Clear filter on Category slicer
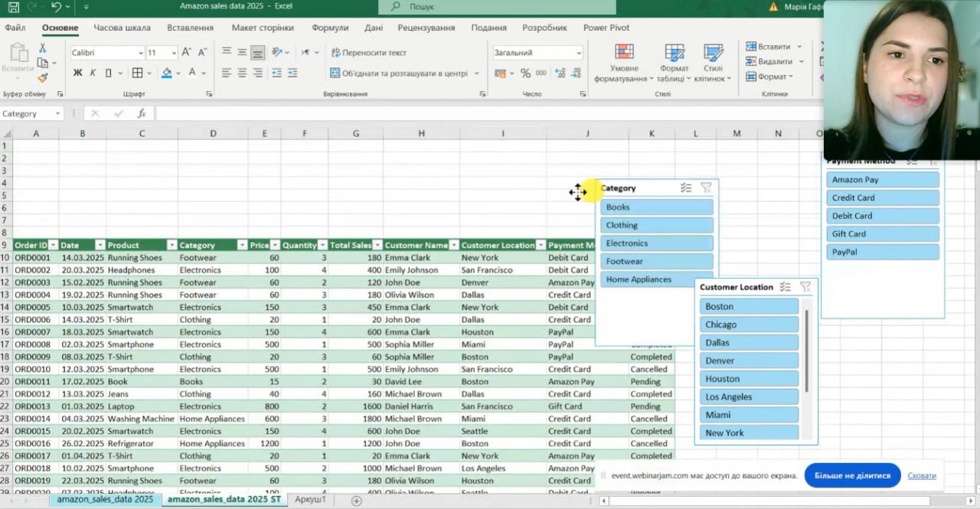 [706, 188]
